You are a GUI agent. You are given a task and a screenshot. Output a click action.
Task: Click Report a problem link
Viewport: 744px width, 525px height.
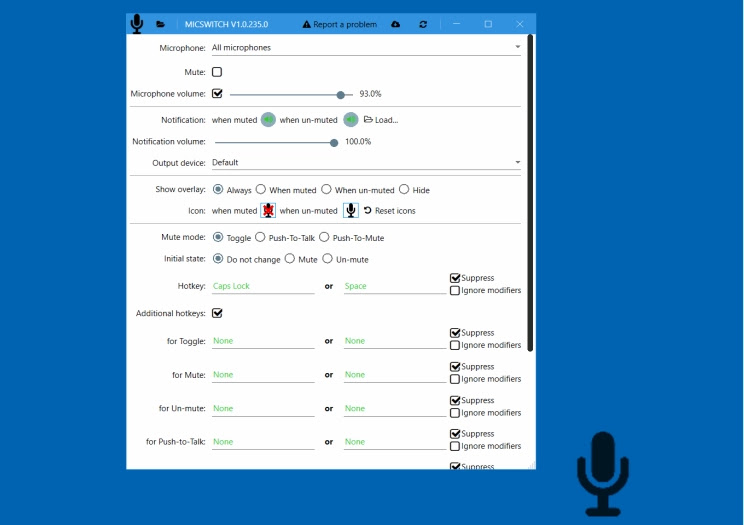coord(340,24)
